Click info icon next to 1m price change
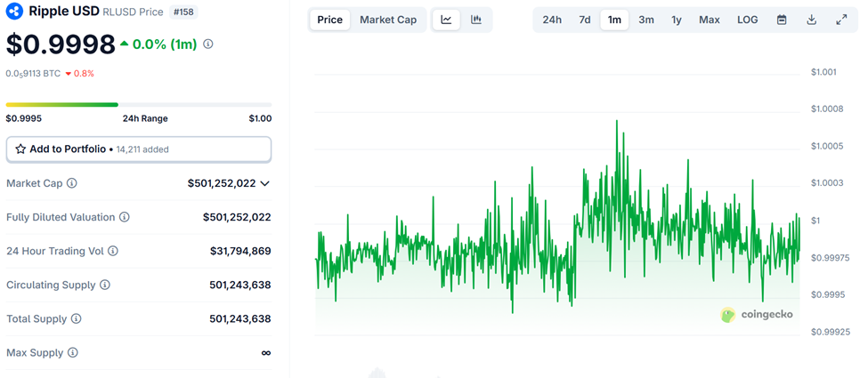This screenshot has width=868, height=378. tap(208, 44)
